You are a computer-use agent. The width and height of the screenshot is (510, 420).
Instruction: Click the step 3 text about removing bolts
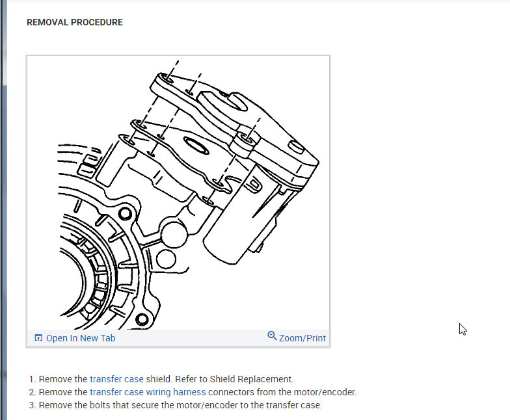tap(180, 405)
